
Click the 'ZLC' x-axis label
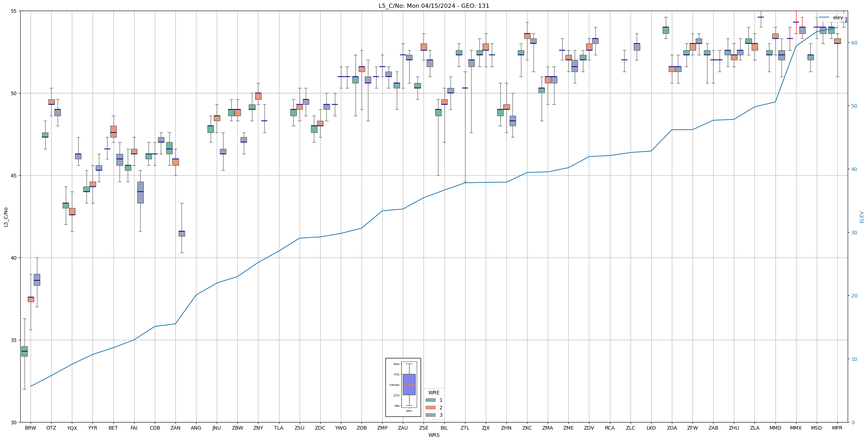[630, 428]
